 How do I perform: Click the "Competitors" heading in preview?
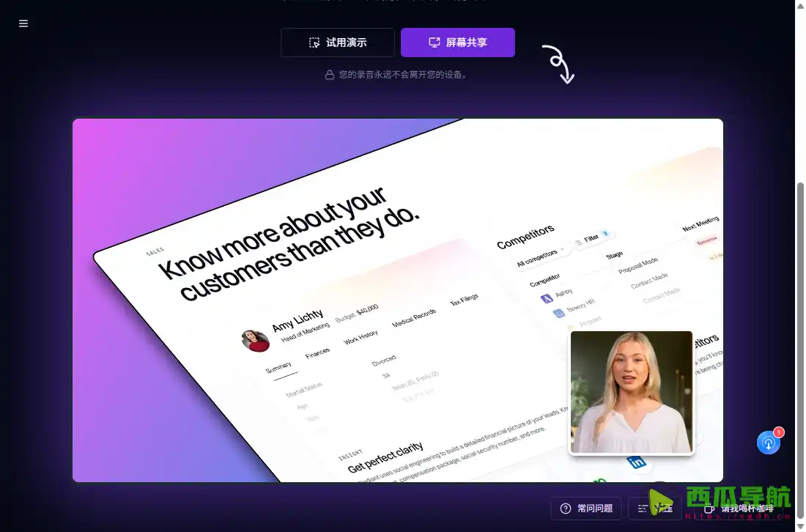point(525,237)
